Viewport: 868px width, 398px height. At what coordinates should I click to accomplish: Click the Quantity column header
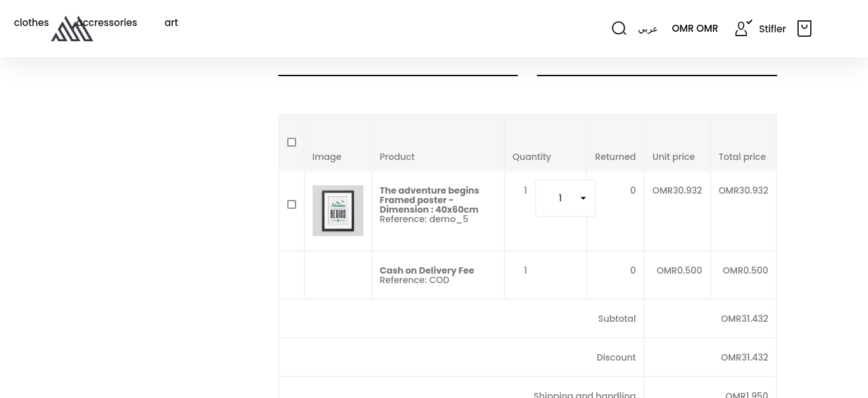(x=531, y=157)
